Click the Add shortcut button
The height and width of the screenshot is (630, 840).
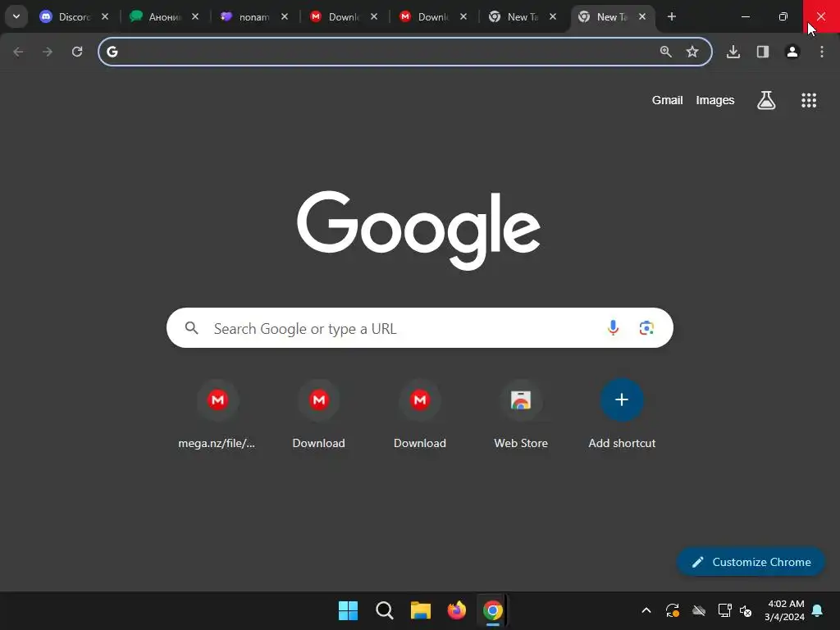click(x=622, y=413)
